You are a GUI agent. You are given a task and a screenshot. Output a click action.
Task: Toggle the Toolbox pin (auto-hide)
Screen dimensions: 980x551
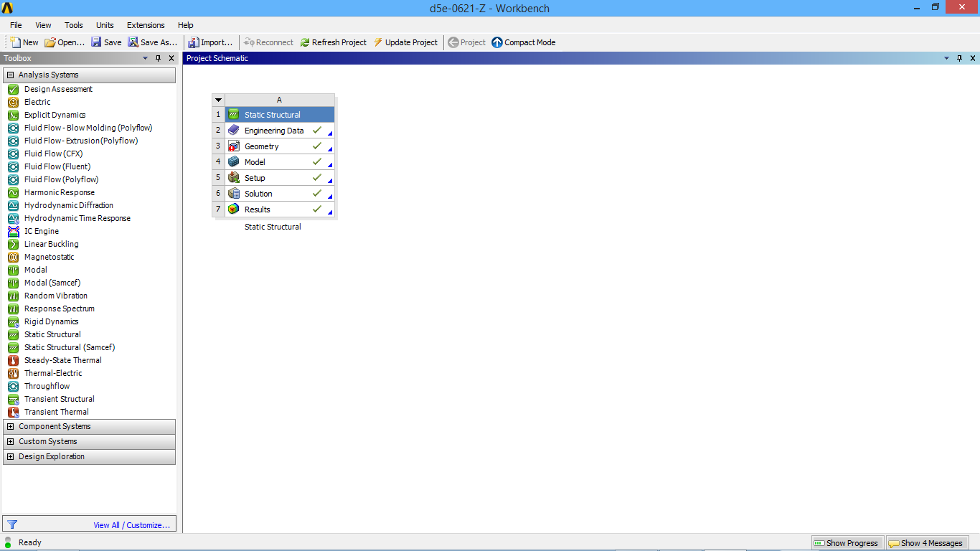[x=159, y=58]
